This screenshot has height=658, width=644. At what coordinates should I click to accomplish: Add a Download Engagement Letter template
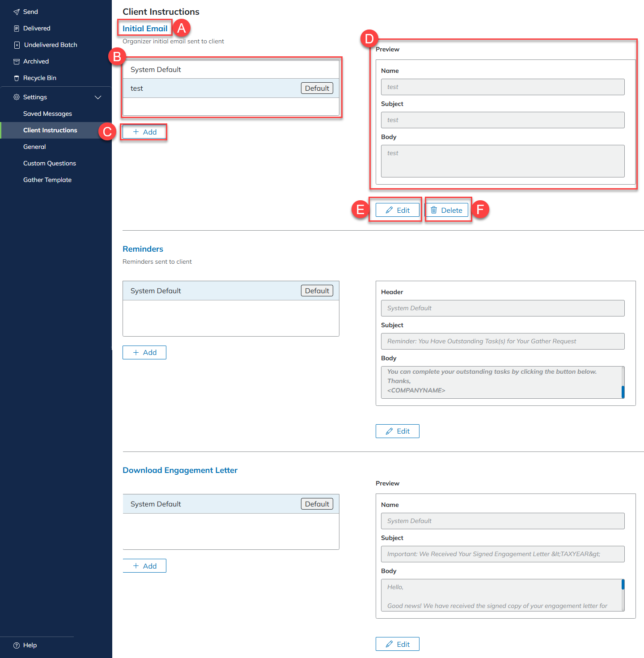(x=144, y=566)
